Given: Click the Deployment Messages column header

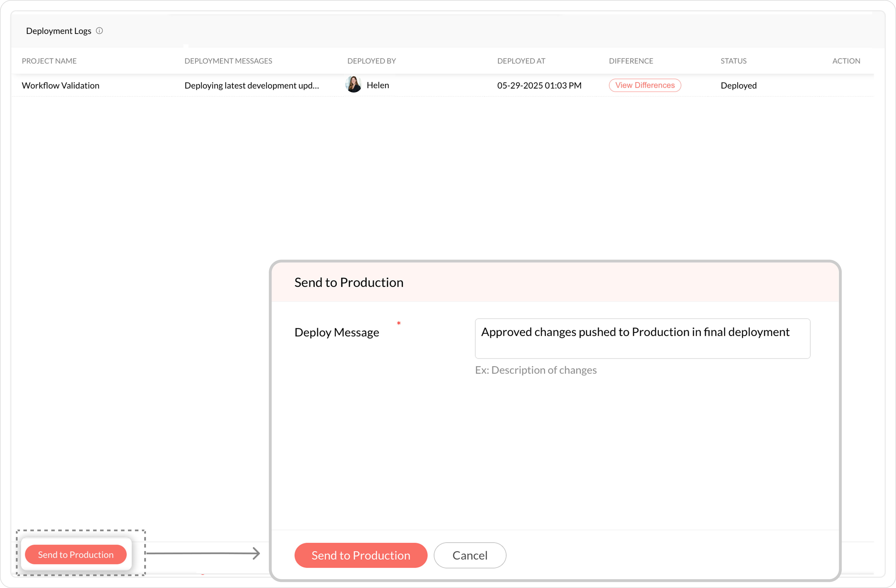Looking at the screenshot, I should coord(228,61).
